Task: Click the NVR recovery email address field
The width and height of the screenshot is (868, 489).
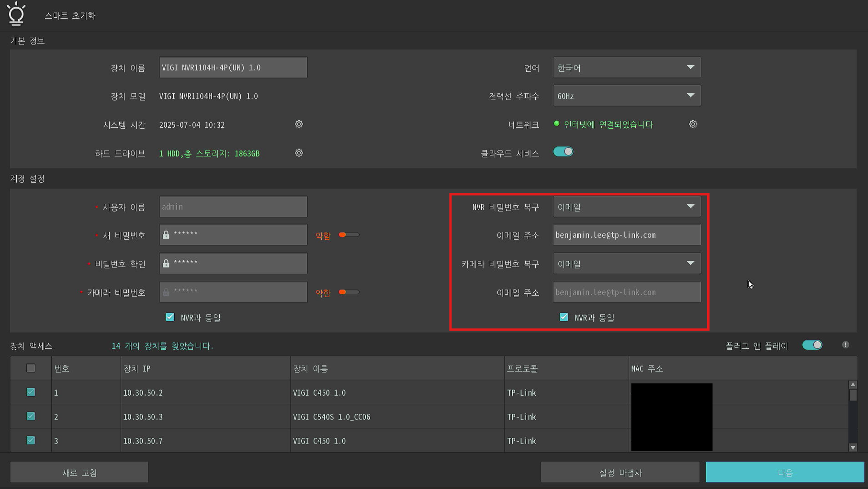Action: pyautogui.click(x=627, y=235)
